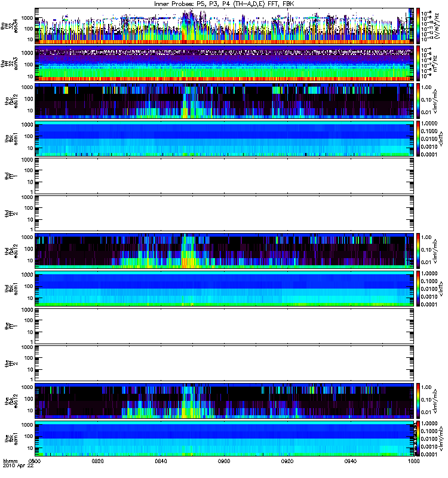The image size is (448, 478).
Task: Click the <|mV/m|> unit label beside the fbk edc12
Action: (x=435, y=401)
